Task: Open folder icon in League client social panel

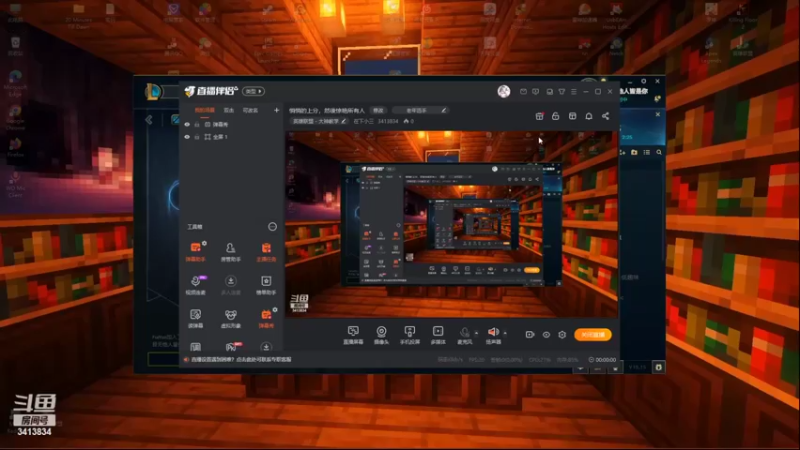Action: (x=634, y=152)
